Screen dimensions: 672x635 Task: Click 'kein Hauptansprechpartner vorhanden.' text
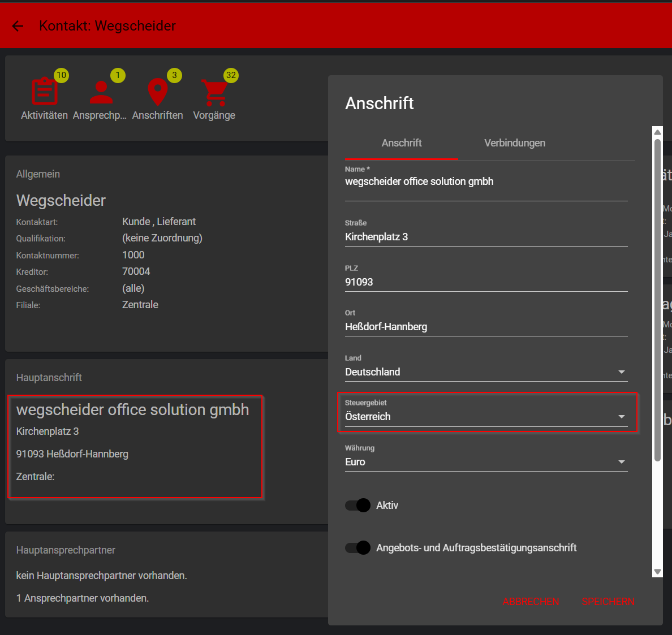click(x=102, y=576)
